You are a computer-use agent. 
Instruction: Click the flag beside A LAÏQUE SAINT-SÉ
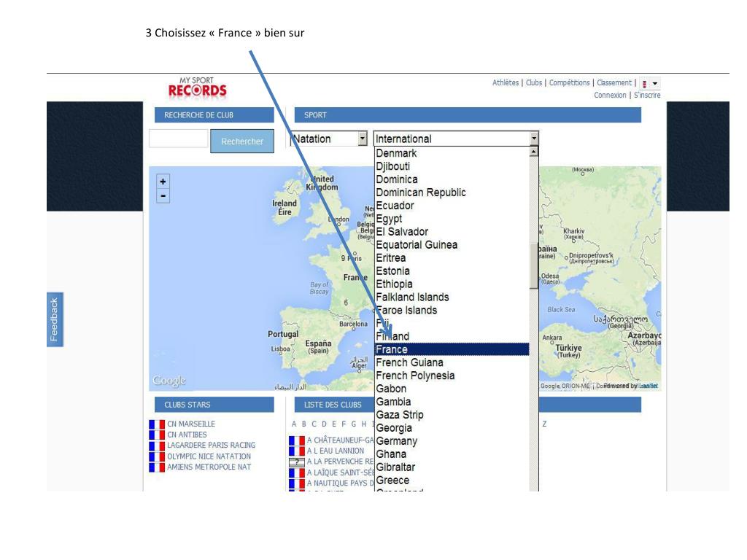click(x=297, y=472)
